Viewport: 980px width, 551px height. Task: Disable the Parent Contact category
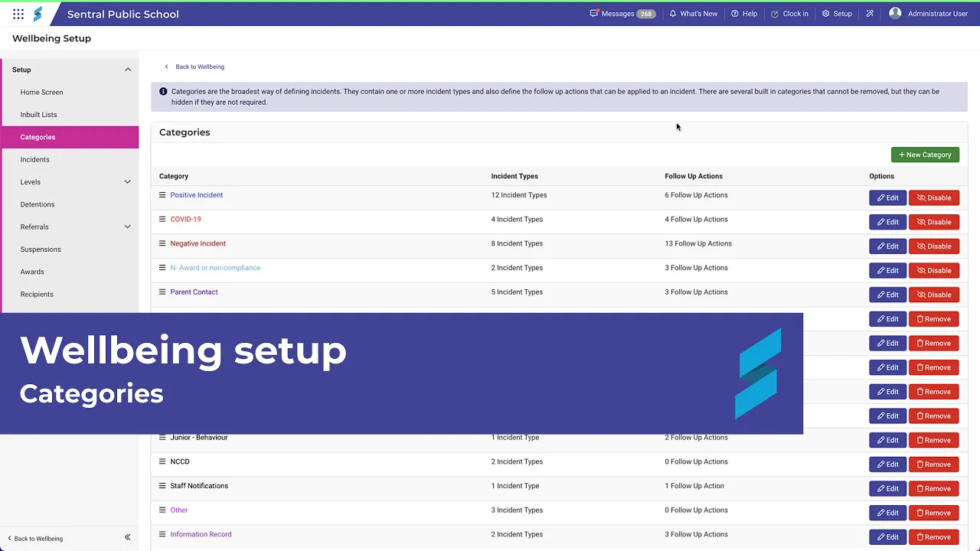coord(934,295)
